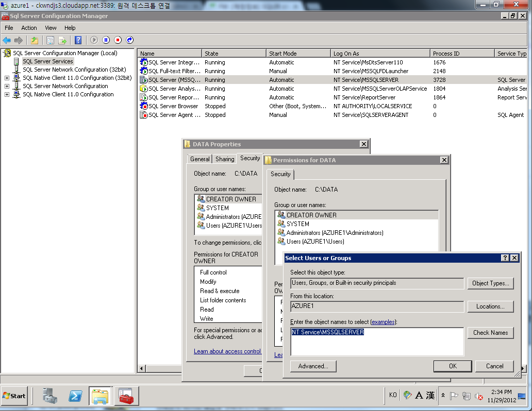Open the Action menu

pos(29,28)
